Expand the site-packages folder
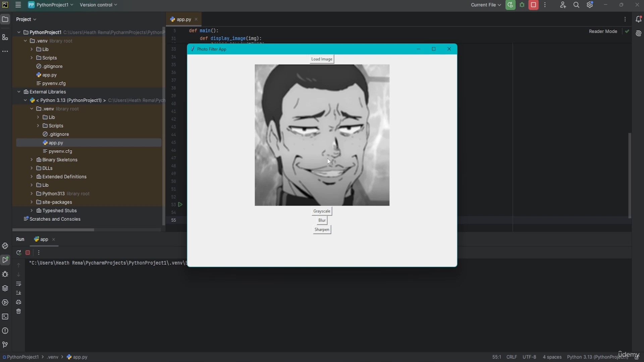Image resolution: width=644 pixels, height=362 pixels. [x=32, y=202]
